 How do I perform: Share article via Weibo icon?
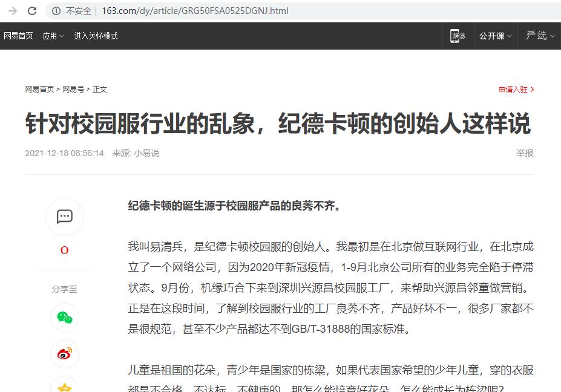click(x=65, y=354)
